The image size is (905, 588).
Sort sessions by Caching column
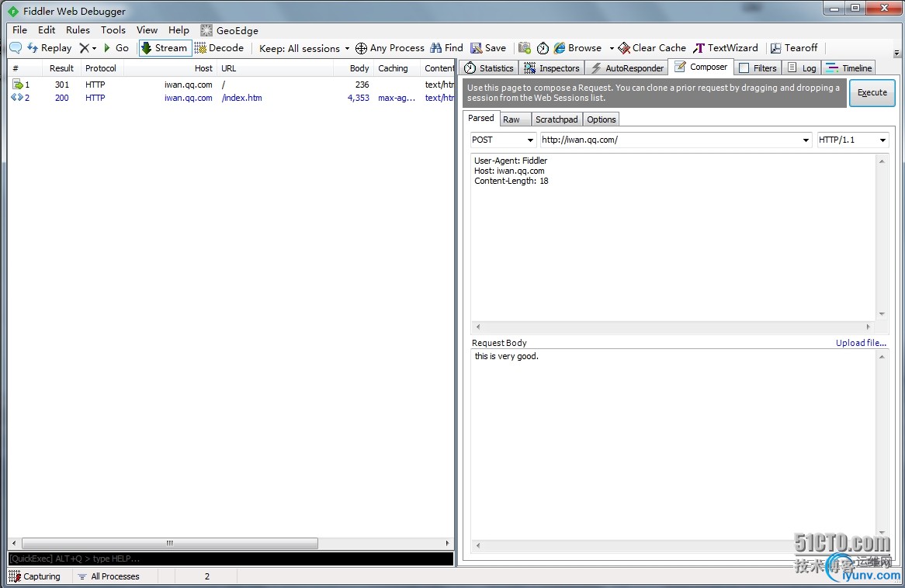397,68
